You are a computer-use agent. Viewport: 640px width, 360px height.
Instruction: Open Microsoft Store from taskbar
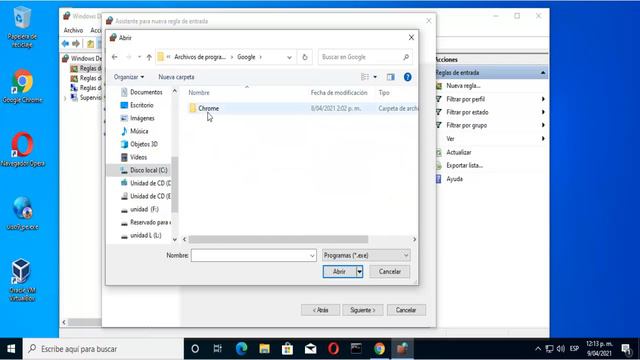[x=287, y=349]
